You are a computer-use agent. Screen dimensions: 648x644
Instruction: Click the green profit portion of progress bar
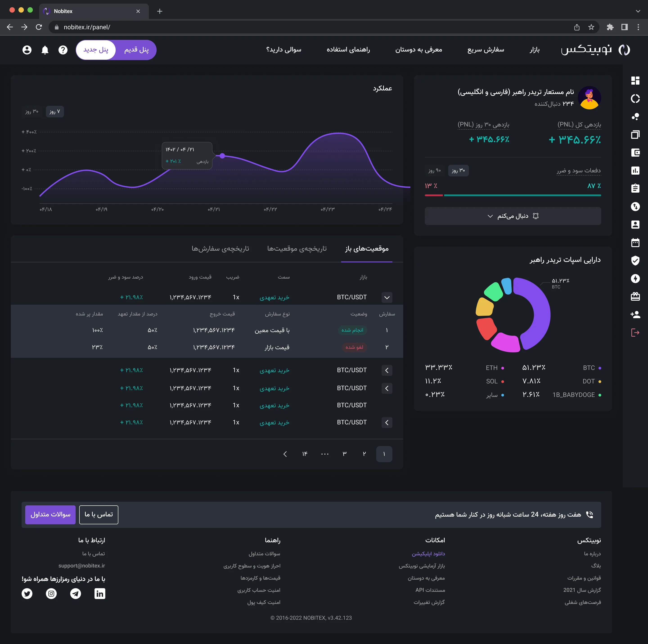coord(522,195)
